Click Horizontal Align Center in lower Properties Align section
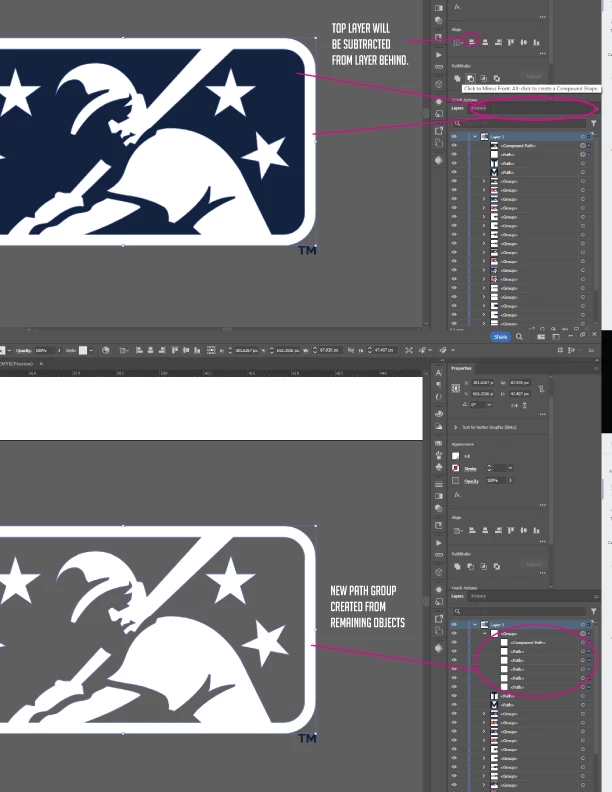Image resolution: width=612 pixels, height=792 pixels. tap(485, 530)
